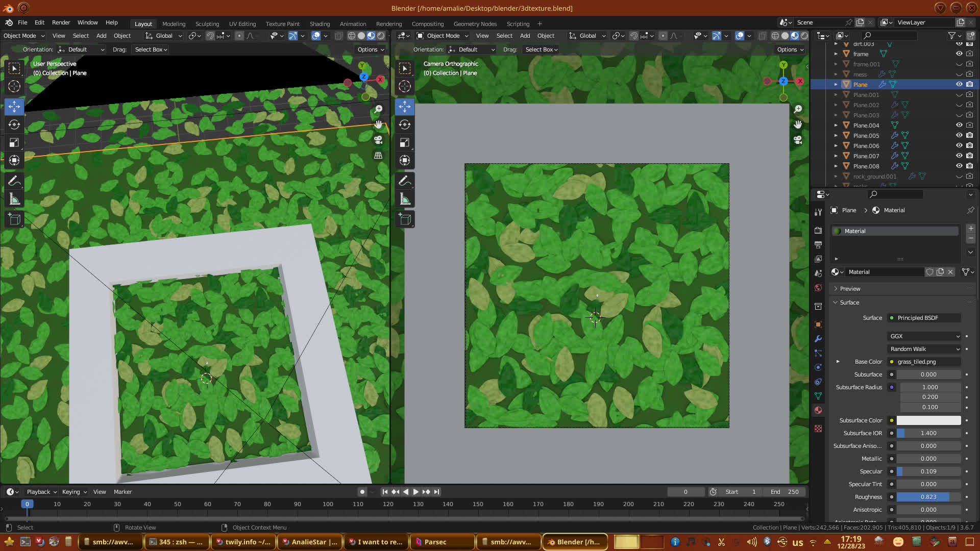Screen dimensions: 980x551
Task: Open the GGX distribution dropdown
Action: pos(924,336)
